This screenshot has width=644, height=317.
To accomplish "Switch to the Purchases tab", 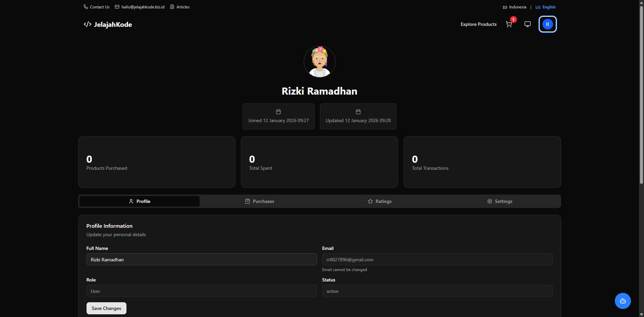I will 259,201.
